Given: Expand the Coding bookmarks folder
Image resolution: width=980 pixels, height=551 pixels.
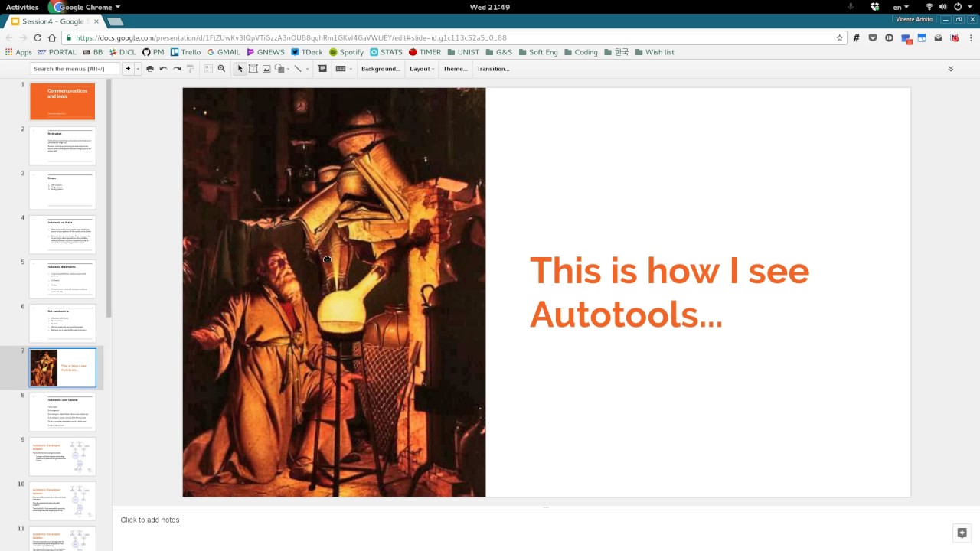Looking at the screenshot, I should (x=581, y=52).
